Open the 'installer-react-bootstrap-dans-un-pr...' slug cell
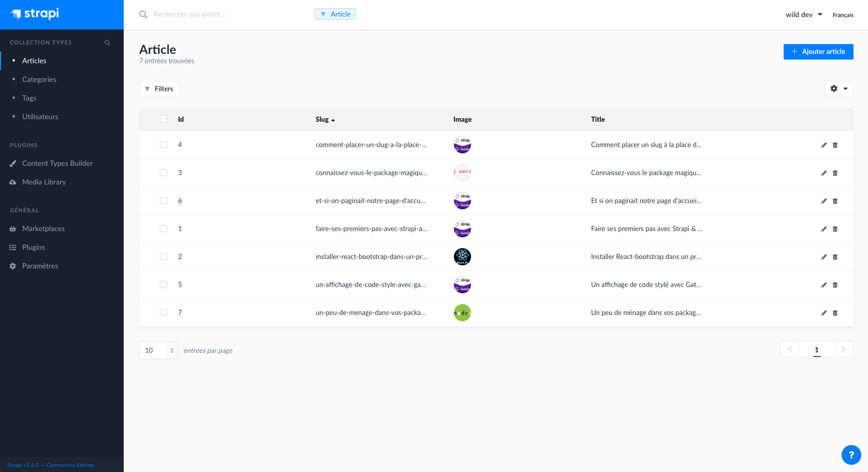 pyautogui.click(x=371, y=256)
